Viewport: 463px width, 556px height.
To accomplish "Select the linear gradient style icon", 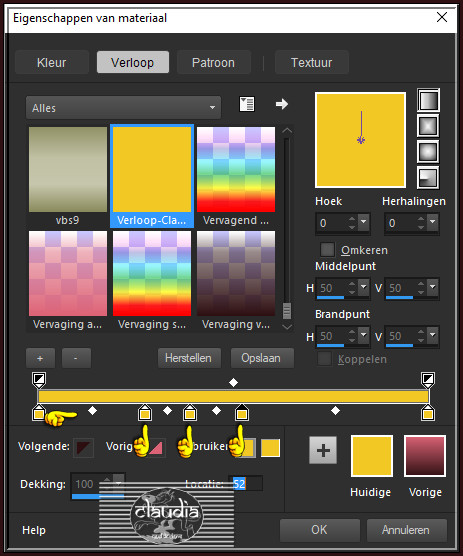I will point(428,100).
